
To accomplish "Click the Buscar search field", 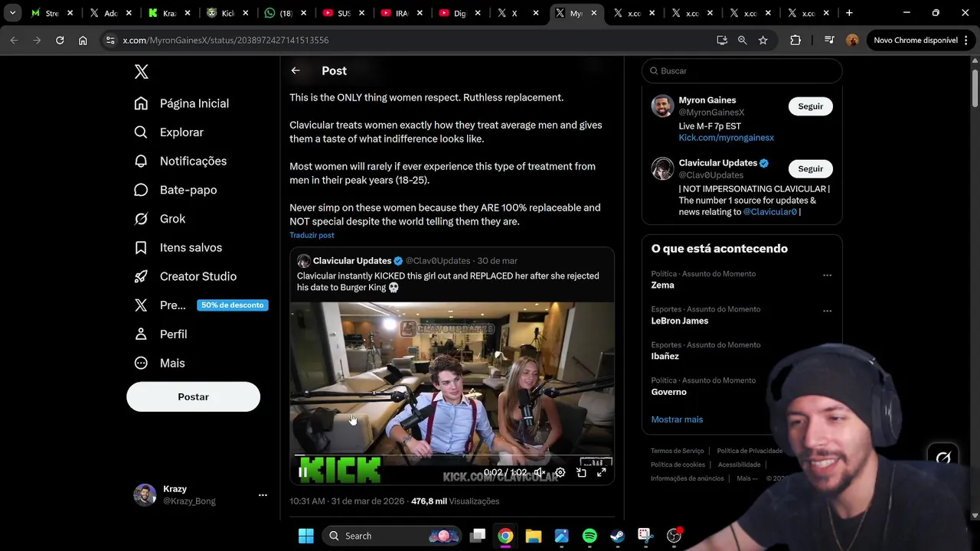I will pos(742,70).
